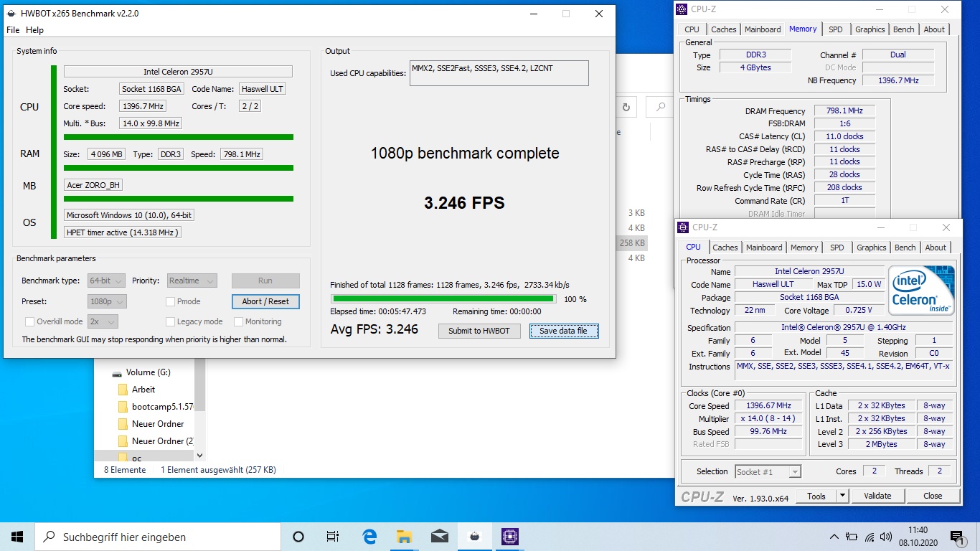Open notification center icon
980x551 pixels.
coord(957,537)
